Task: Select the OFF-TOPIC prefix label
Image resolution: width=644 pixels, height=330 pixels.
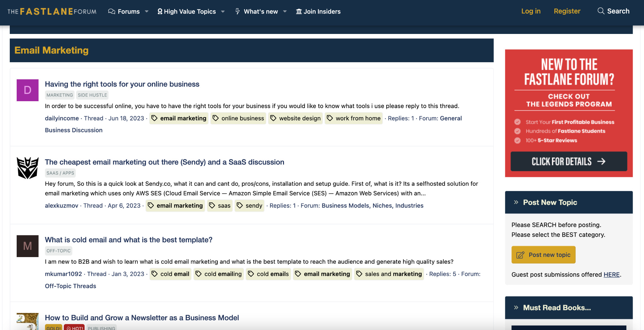Action: [x=58, y=251]
